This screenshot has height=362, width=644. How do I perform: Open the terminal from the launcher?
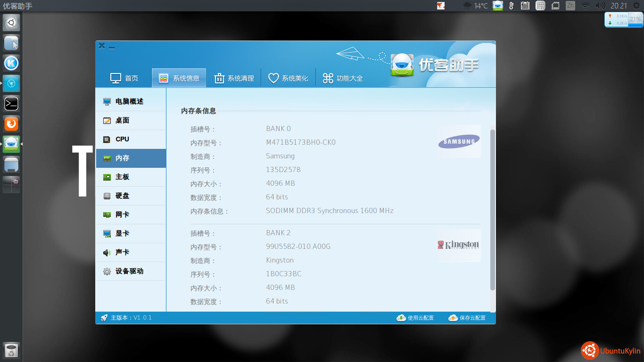[x=11, y=103]
